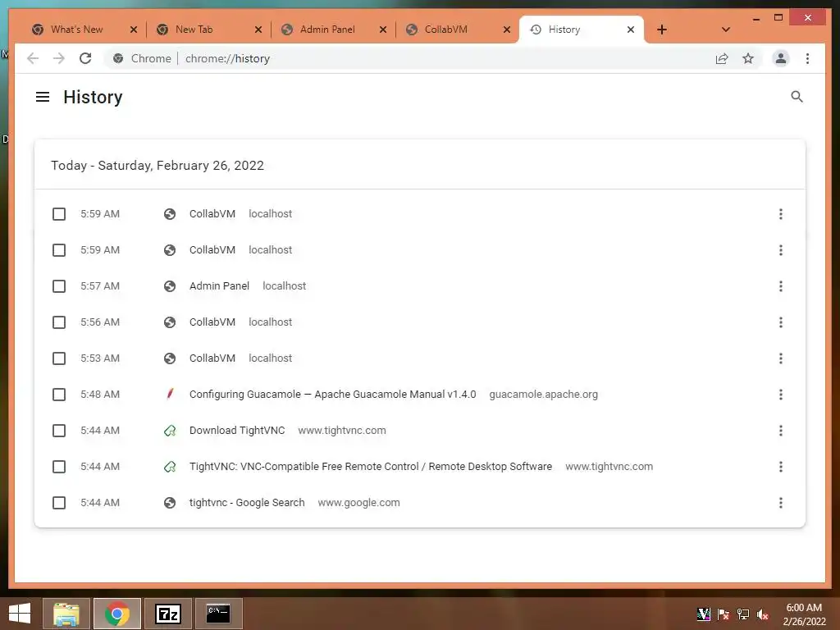Open Chrome's three-dot customize menu
The width and height of the screenshot is (840, 630).
(x=807, y=58)
